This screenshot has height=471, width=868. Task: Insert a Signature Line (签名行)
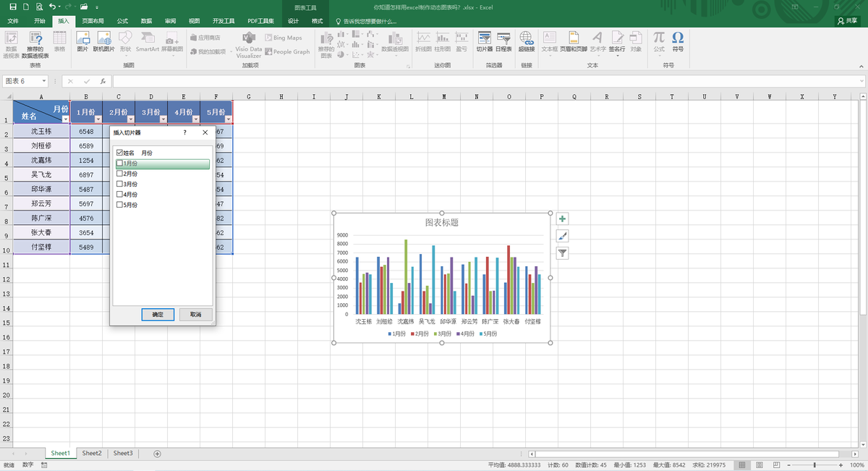click(x=617, y=43)
